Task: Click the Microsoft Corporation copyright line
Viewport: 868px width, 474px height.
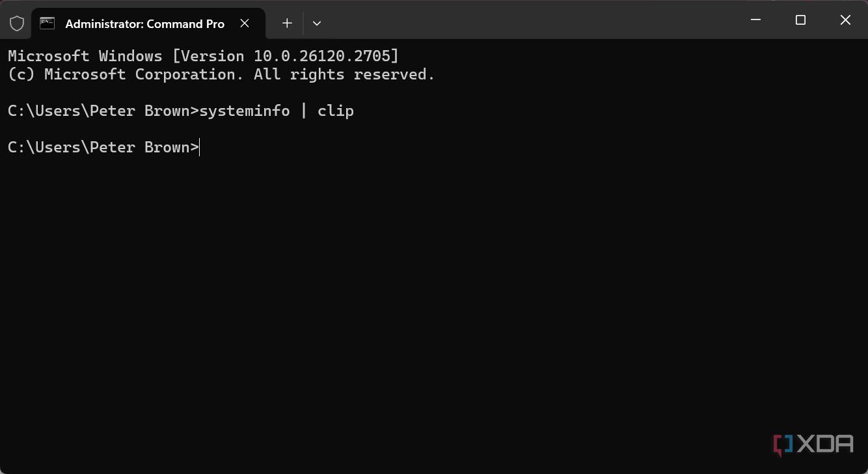Action: click(x=221, y=74)
